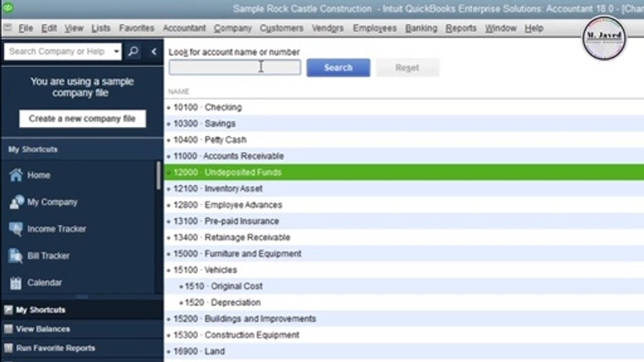Click the search magnifier icon in sidebar

click(x=133, y=51)
